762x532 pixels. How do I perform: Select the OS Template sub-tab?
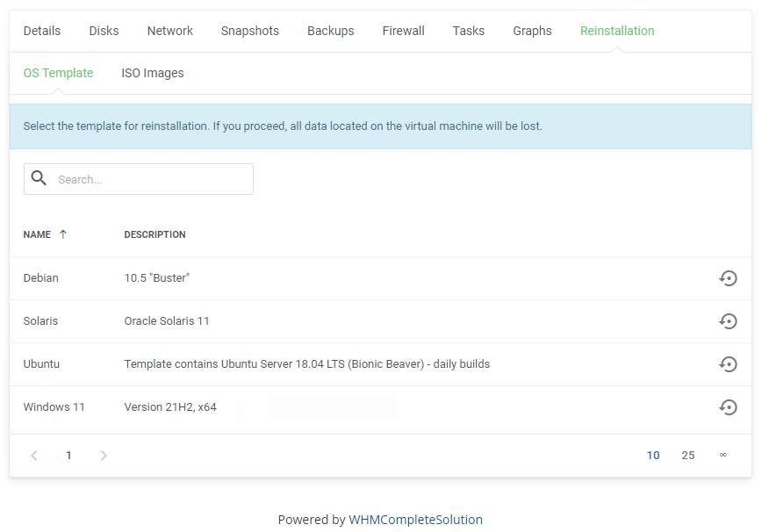(58, 74)
